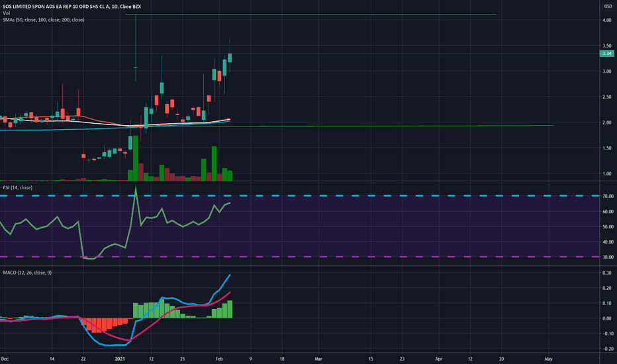
Task: Click the dashed RSI oversold line at 30
Action: pyautogui.click(x=300, y=257)
